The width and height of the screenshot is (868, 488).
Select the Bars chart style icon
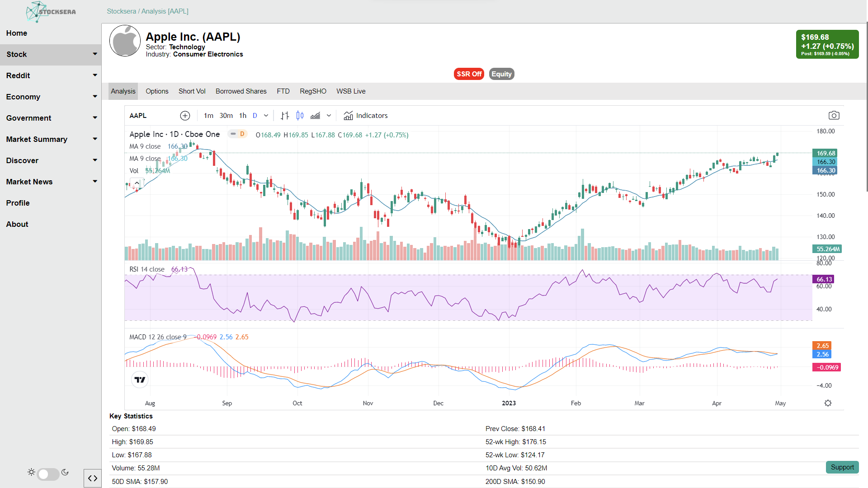(285, 116)
